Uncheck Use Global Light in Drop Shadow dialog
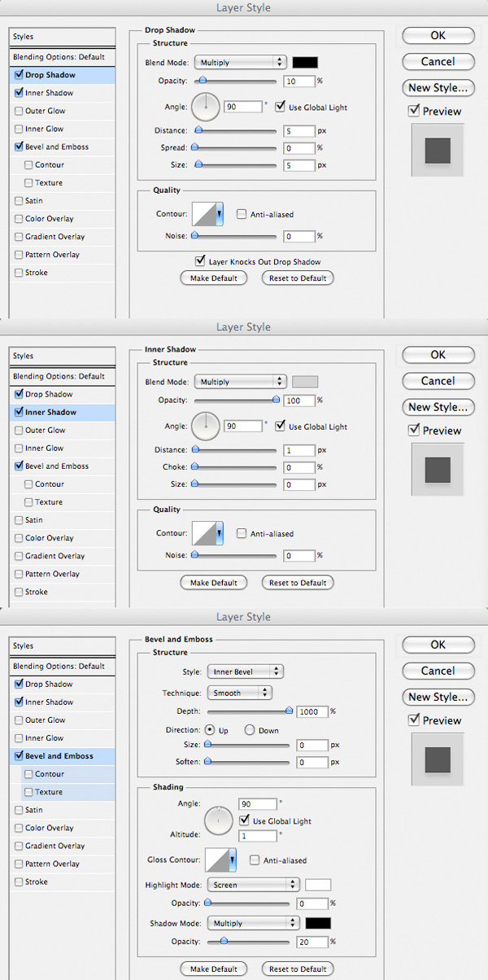The height and width of the screenshot is (980, 488). [x=281, y=107]
